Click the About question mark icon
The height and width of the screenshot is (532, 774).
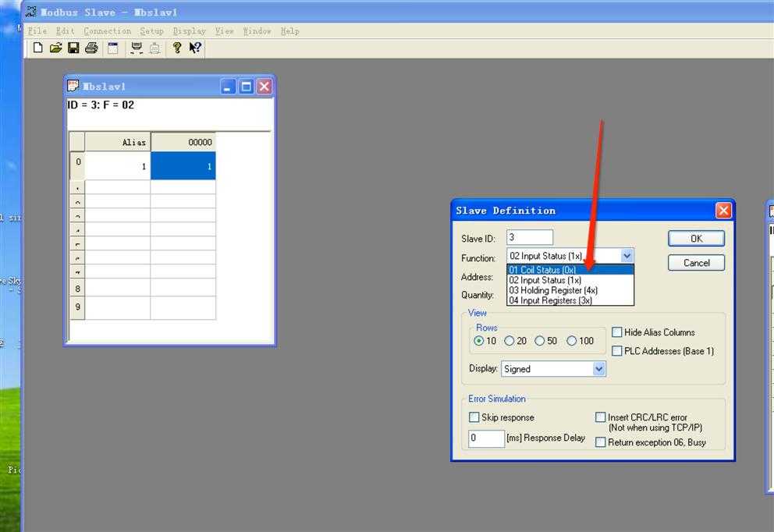176,48
